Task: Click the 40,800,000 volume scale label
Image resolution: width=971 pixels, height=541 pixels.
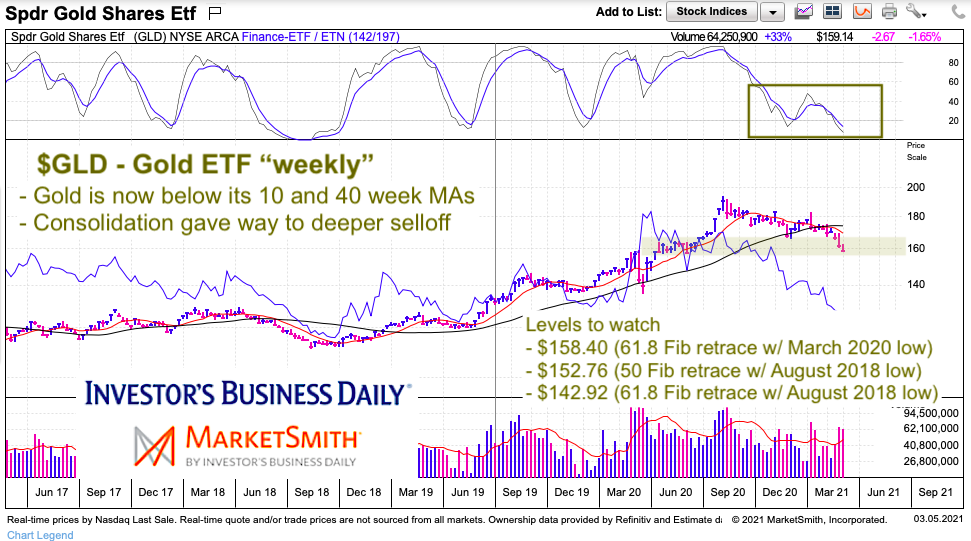Action: (931, 445)
